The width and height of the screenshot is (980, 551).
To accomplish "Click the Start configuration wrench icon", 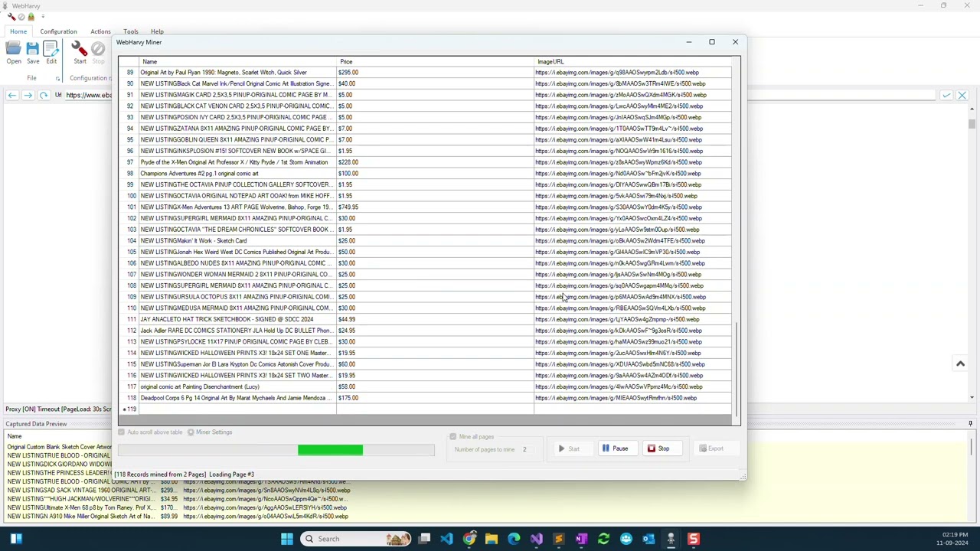I will [80, 53].
